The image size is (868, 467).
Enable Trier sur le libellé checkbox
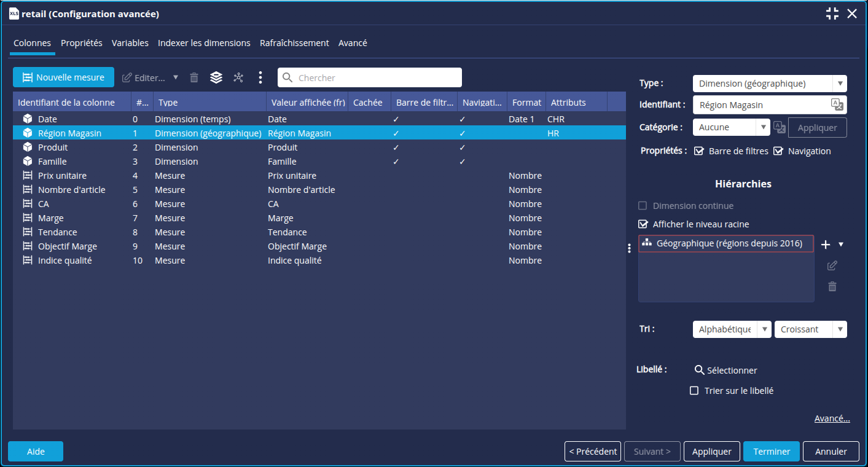click(x=694, y=391)
